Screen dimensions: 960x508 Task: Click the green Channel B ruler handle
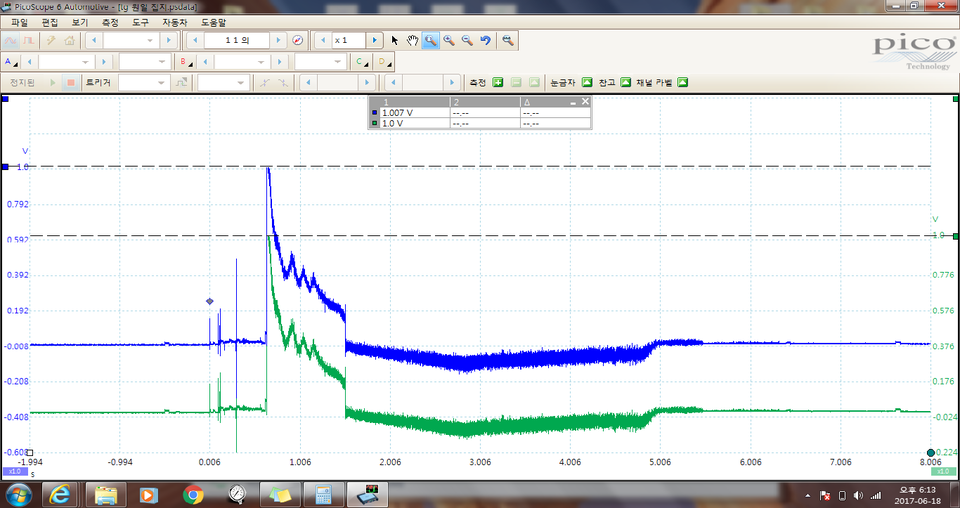956,236
